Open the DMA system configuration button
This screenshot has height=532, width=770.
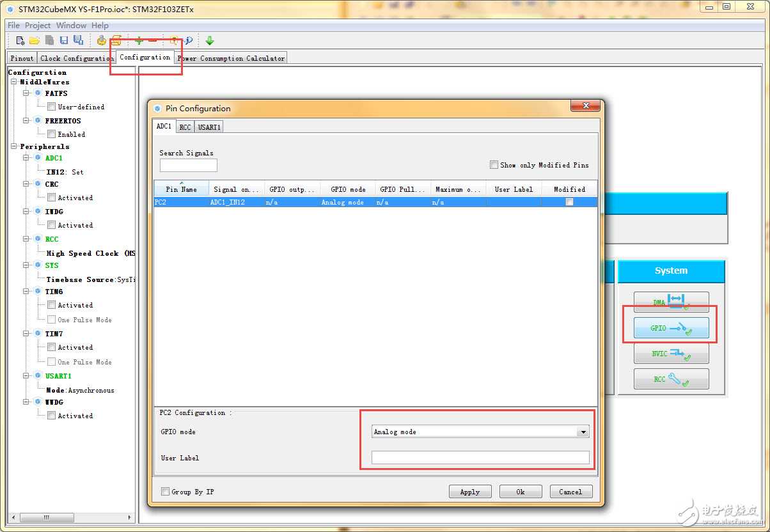click(671, 302)
